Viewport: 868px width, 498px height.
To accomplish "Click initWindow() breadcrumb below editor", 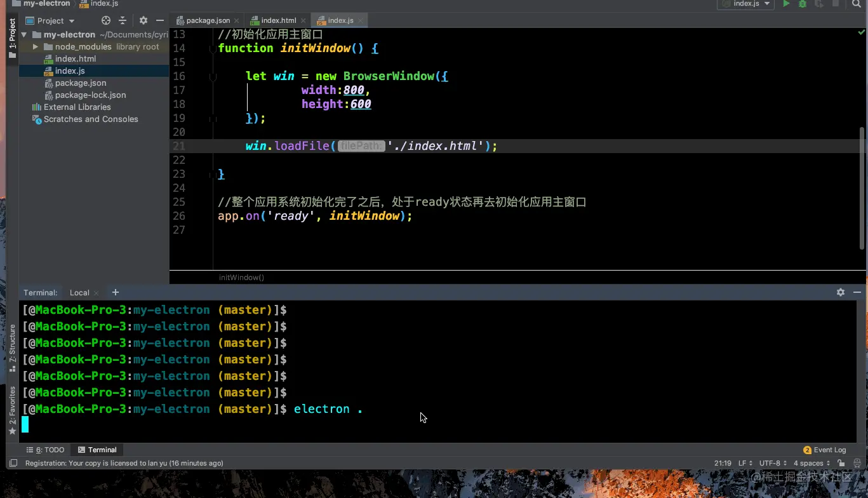I will (x=242, y=277).
